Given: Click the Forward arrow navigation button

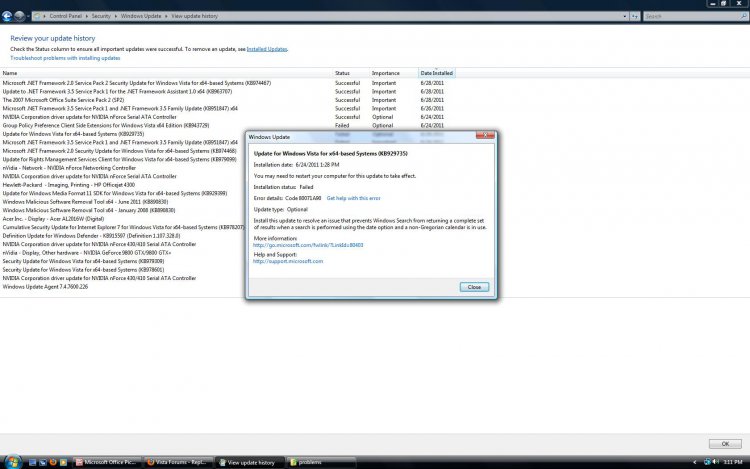Looking at the screenshot, I should [19, 16].
